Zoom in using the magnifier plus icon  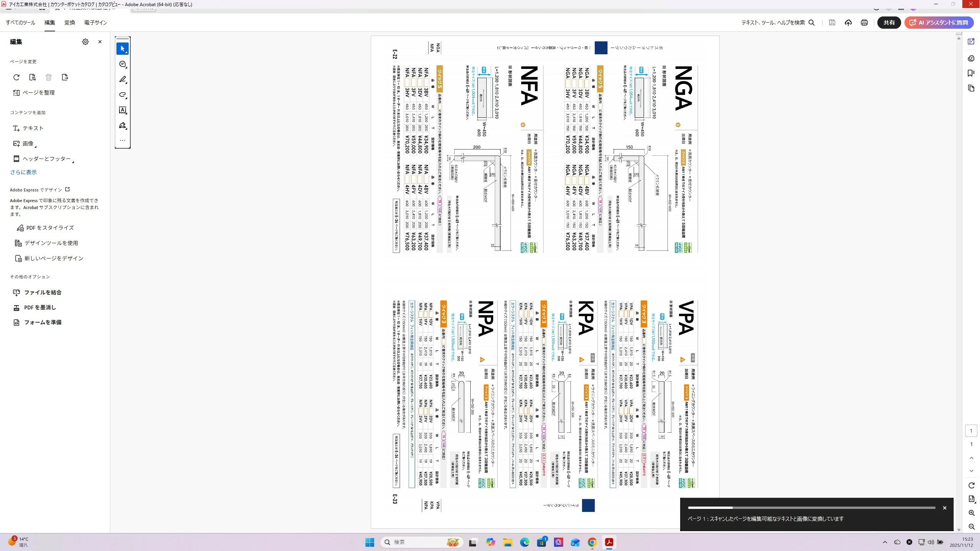(971, 513)
